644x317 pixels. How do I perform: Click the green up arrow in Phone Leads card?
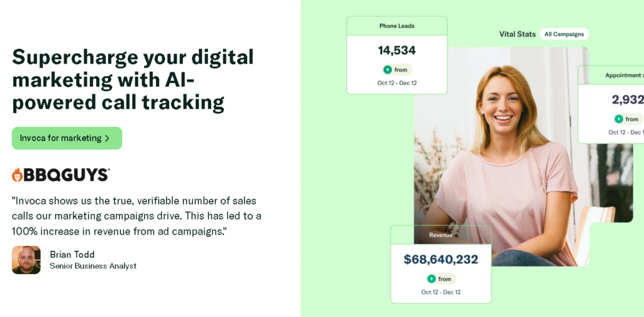[x=387, y=70]
